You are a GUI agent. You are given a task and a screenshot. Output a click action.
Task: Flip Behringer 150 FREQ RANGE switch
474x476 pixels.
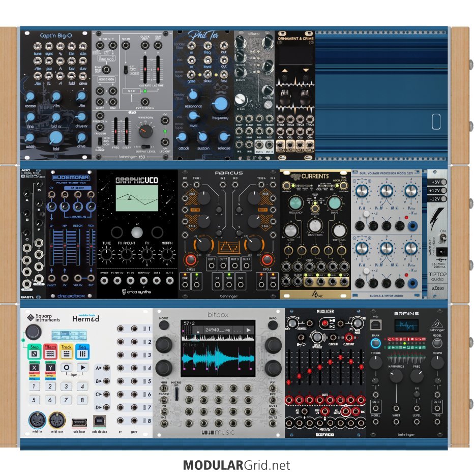(100, 141)
